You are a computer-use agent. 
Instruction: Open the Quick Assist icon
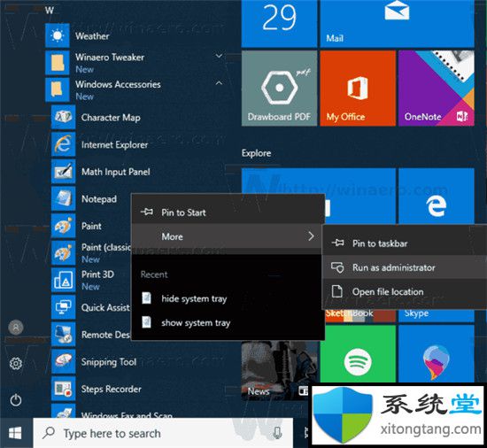[64, 307]
